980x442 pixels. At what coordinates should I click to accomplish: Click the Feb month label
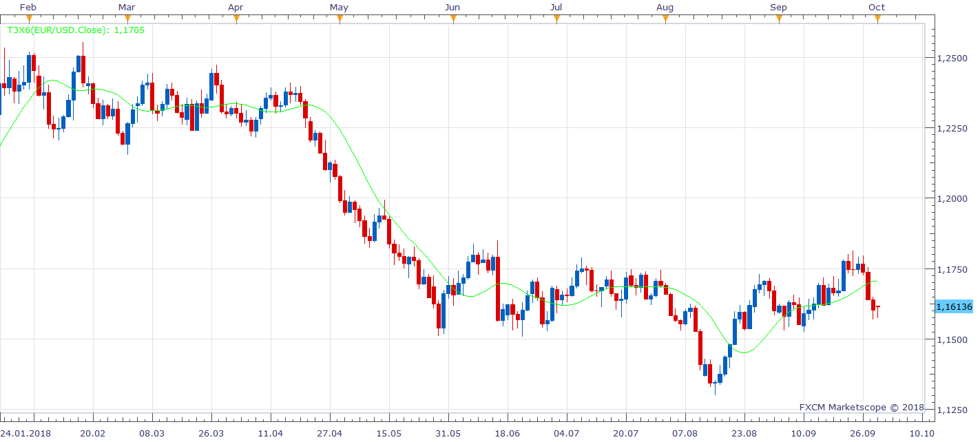tap(28, 7)
